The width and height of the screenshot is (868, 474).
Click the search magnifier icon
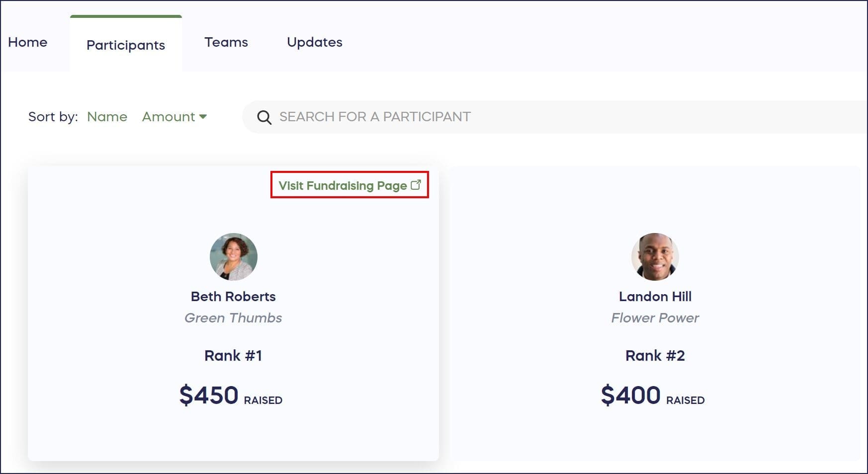[264, 117]
